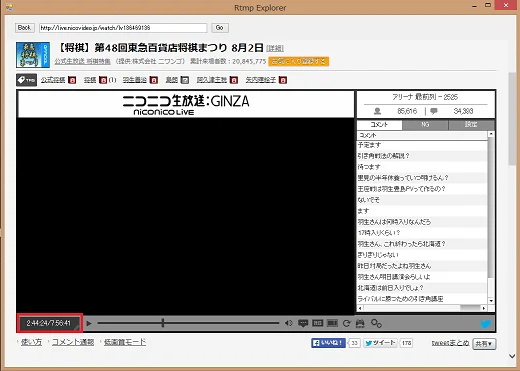Open the 低画質モード link
This screenshot has width=520, height=371.
point(125,342)
